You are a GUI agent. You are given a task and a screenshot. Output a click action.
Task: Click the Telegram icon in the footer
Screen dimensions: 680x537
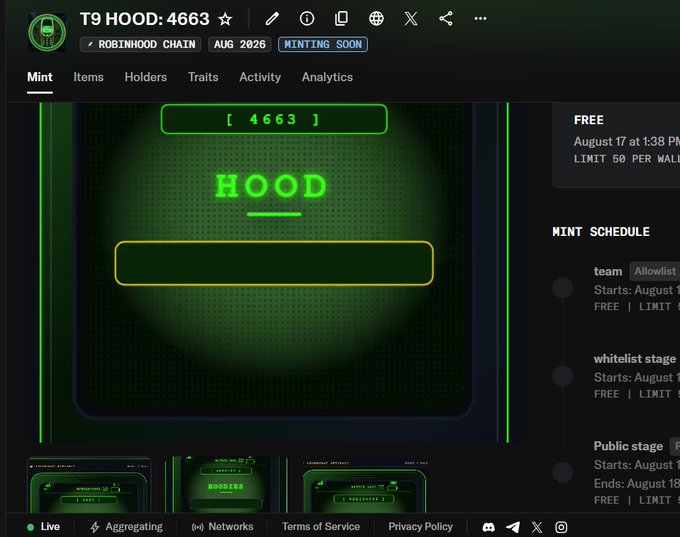tap(513, 527)
